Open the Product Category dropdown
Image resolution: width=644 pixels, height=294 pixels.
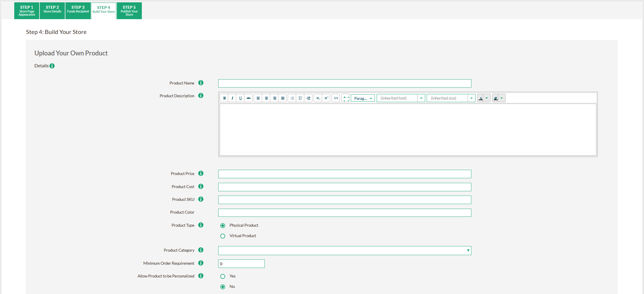pos(344,250)
